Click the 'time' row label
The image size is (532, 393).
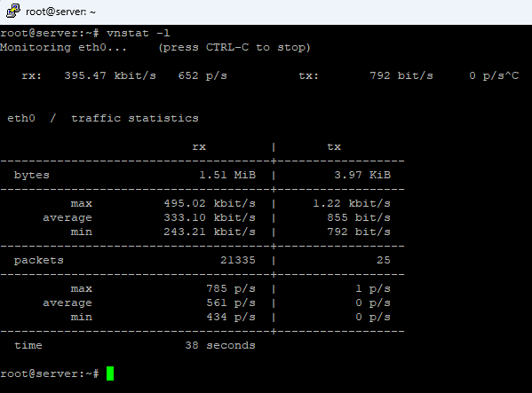click(x=28, y=346)
